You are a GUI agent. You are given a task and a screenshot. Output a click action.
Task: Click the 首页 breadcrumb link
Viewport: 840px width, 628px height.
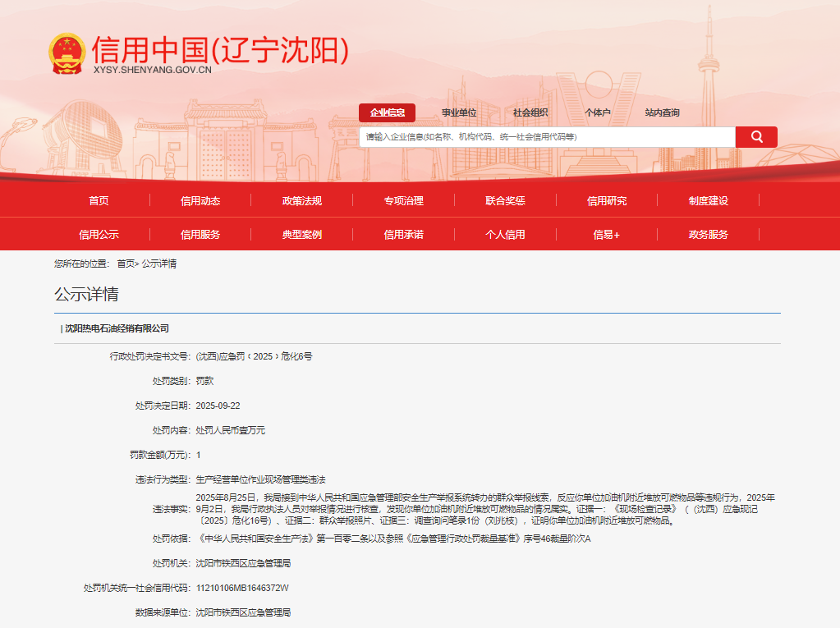click(125, 264)
